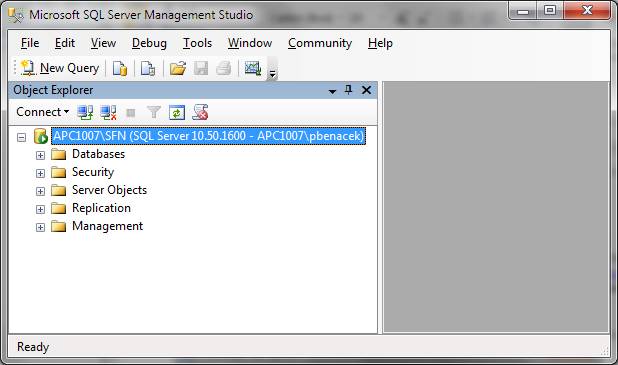
Task: Open Object Explorer window position dropdown arrow
Action: 332,91
